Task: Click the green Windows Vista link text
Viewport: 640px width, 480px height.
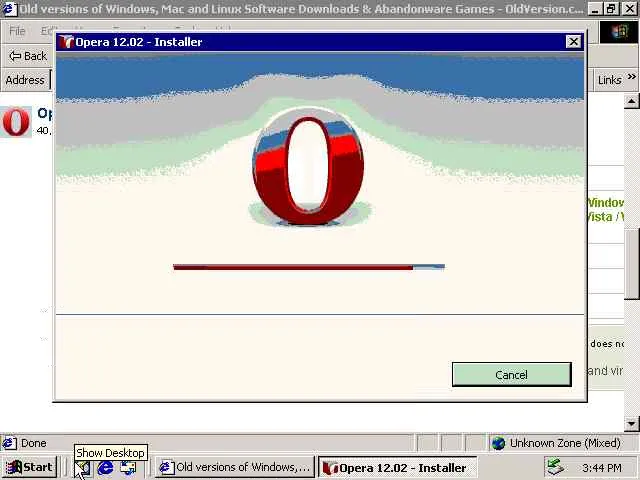Action: click(606, 209)
